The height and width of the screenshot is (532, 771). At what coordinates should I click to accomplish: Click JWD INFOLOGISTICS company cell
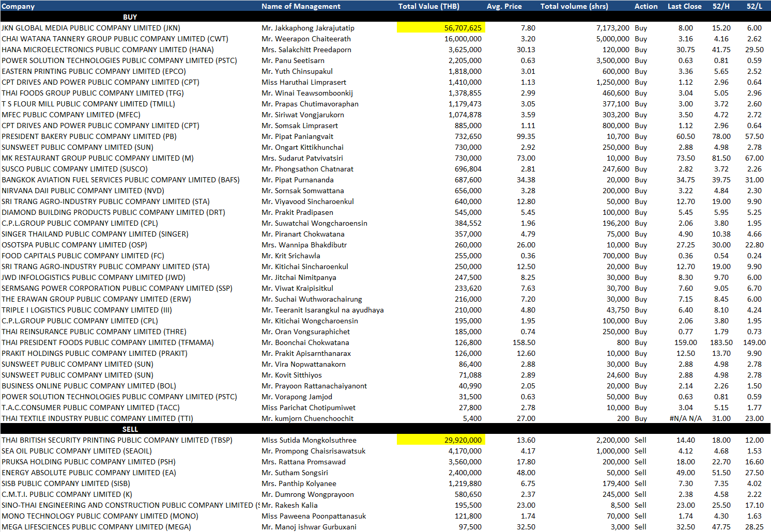click(x=94, y=277)
